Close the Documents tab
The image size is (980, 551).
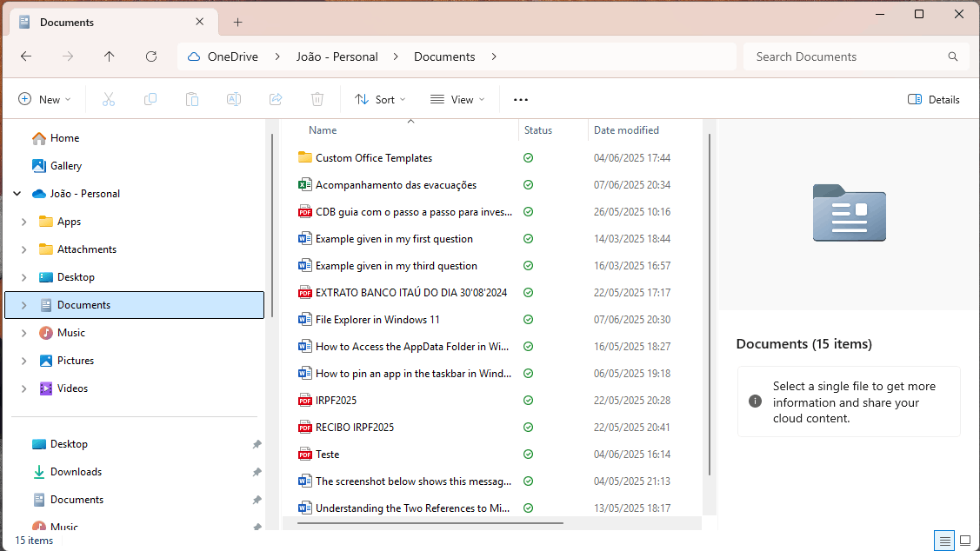click(x=199, y=22)
